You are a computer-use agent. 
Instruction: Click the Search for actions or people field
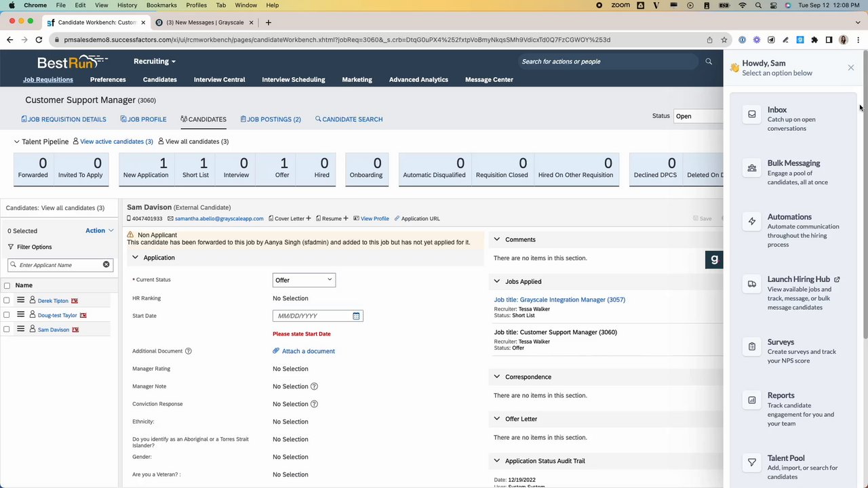coord(607,62)
